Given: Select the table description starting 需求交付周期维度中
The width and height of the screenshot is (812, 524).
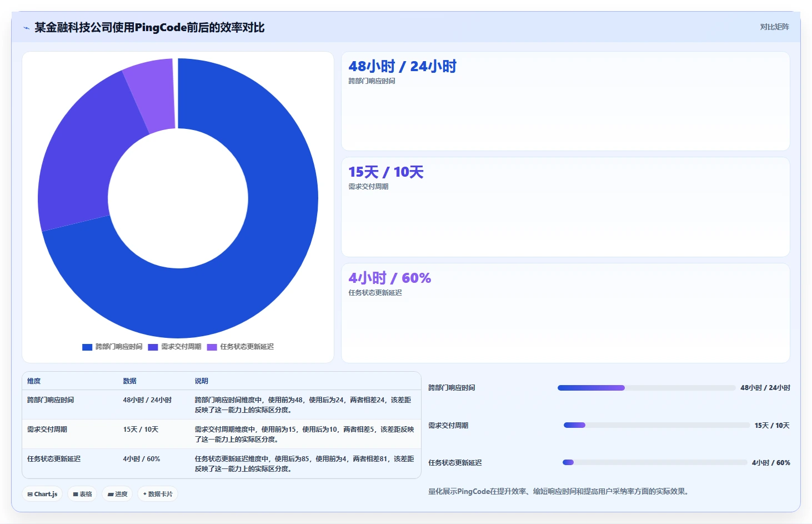Looking at the screenshot, I should [304, 435].
